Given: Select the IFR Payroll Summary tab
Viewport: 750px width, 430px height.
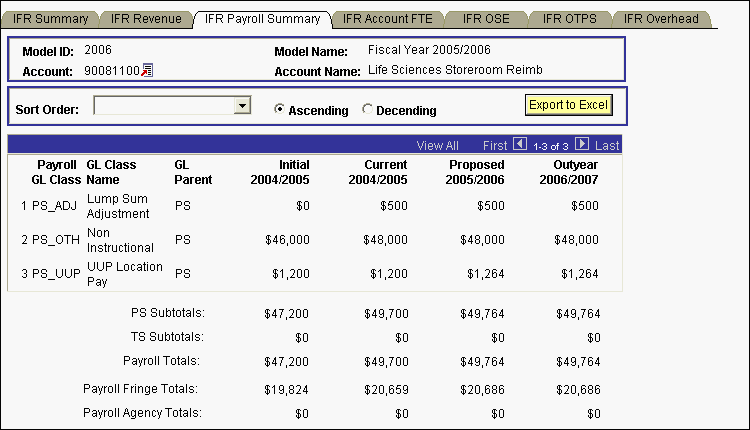Looking at the screenshot, I should click(x=262, y=19).
